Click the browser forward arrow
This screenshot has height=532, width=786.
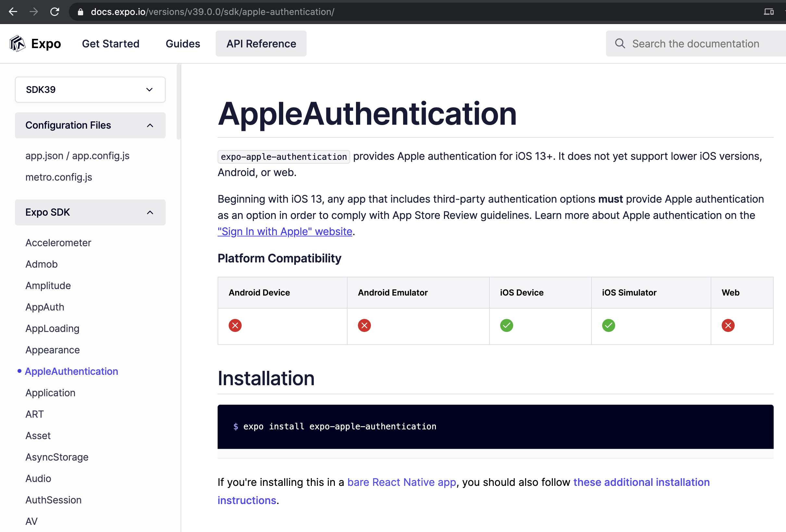click(x=34, y=12)
